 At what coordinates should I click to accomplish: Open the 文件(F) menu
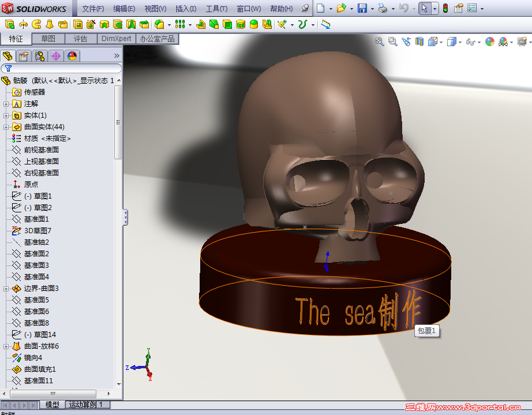pyautogui.click(x=93, y=9)
